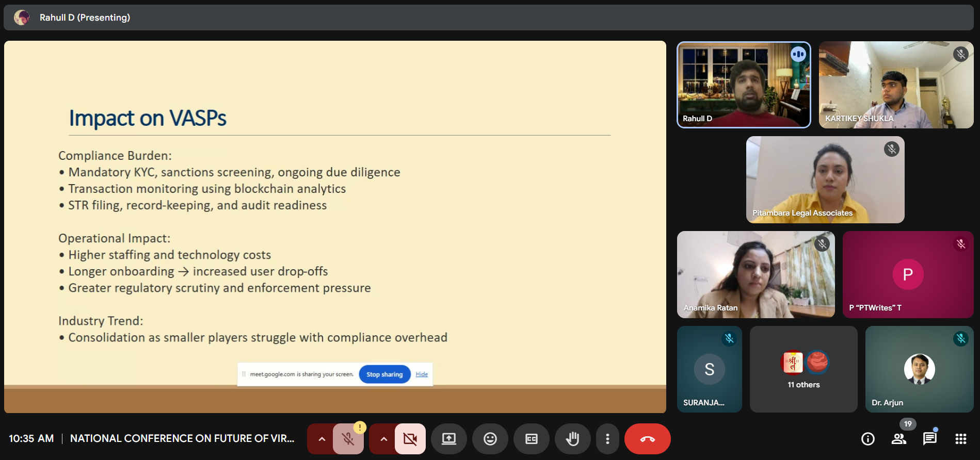Expand video settings chevron
Screen dimensions: 980x460
383,439
